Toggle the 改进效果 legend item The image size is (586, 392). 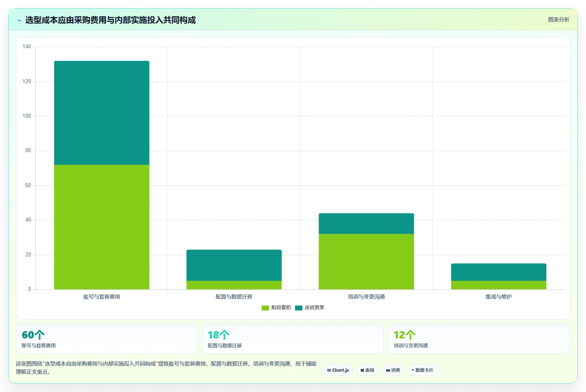310,308
